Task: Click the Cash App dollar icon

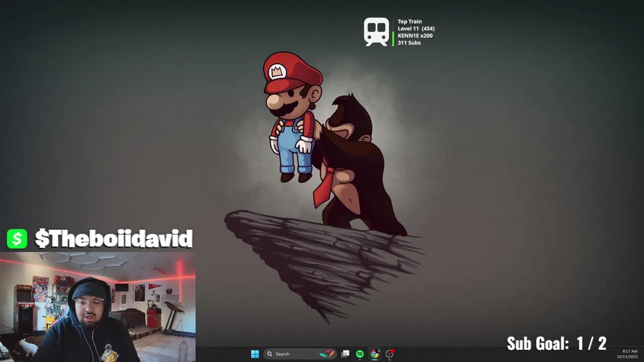Action: [17, 239]
